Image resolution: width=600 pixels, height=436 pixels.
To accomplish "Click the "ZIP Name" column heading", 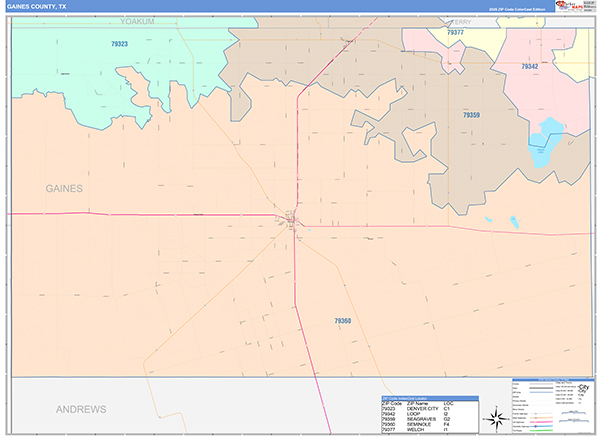I will 417,403.
